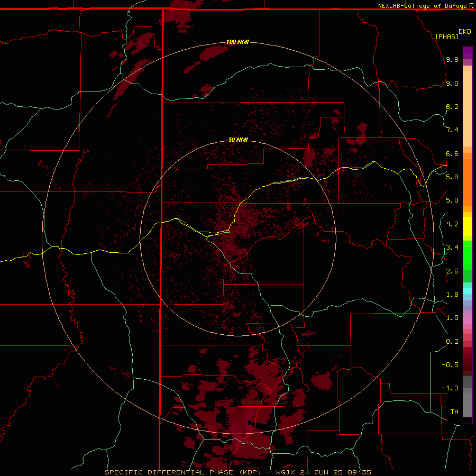
Task: Click the 1.0 value on the legend
Action: pyautogui.click(x=452, y=318)
